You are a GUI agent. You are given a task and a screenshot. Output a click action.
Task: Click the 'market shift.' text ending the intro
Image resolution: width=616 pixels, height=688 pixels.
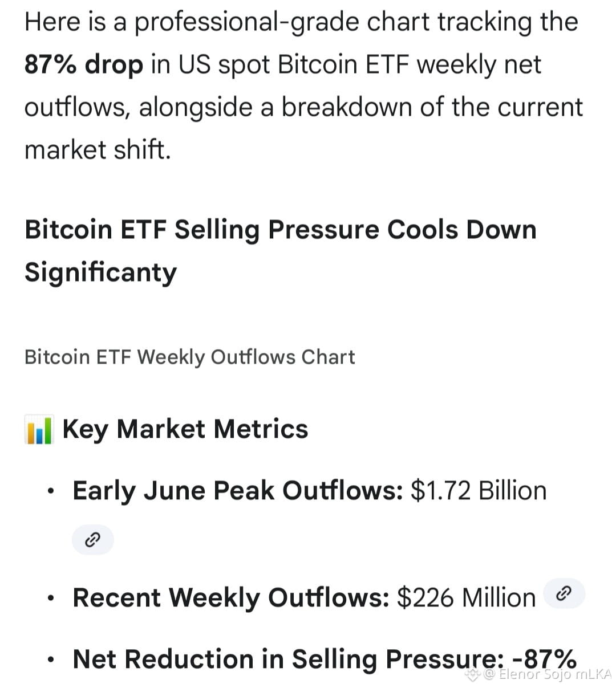pos(98,149)
